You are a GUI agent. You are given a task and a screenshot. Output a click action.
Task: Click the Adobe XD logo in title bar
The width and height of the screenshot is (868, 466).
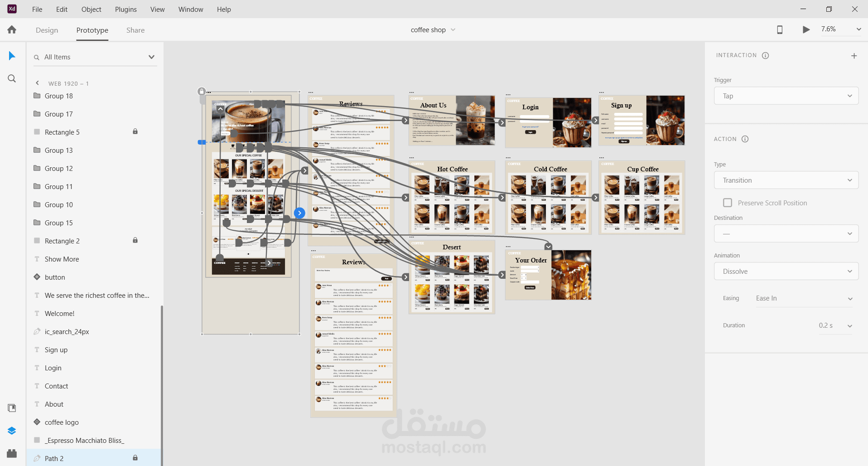click(12, 9)
